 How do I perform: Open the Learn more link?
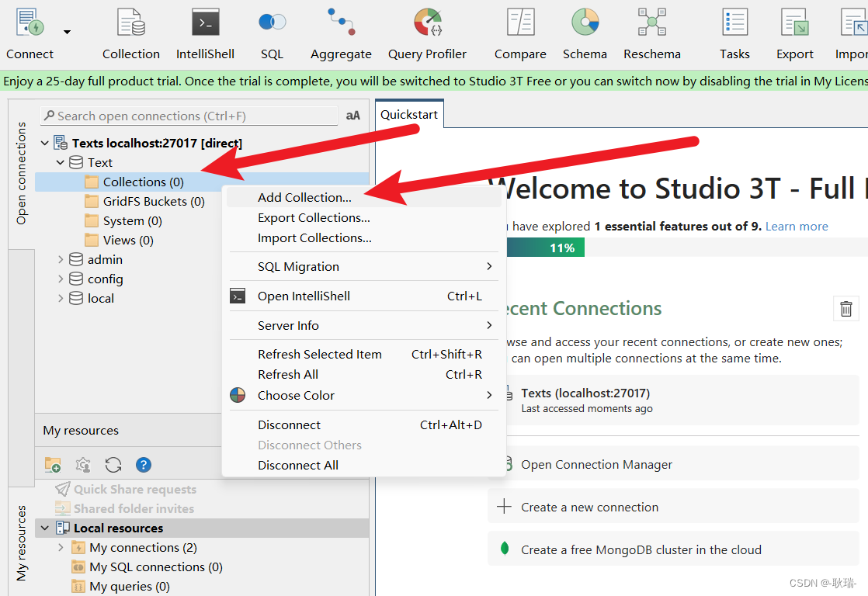797,227
